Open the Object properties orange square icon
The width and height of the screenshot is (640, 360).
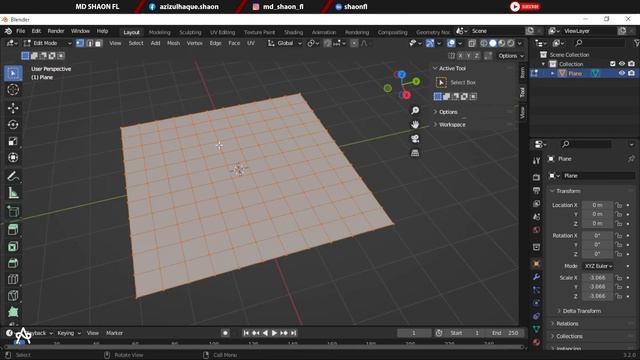click(x=536, y=264)
